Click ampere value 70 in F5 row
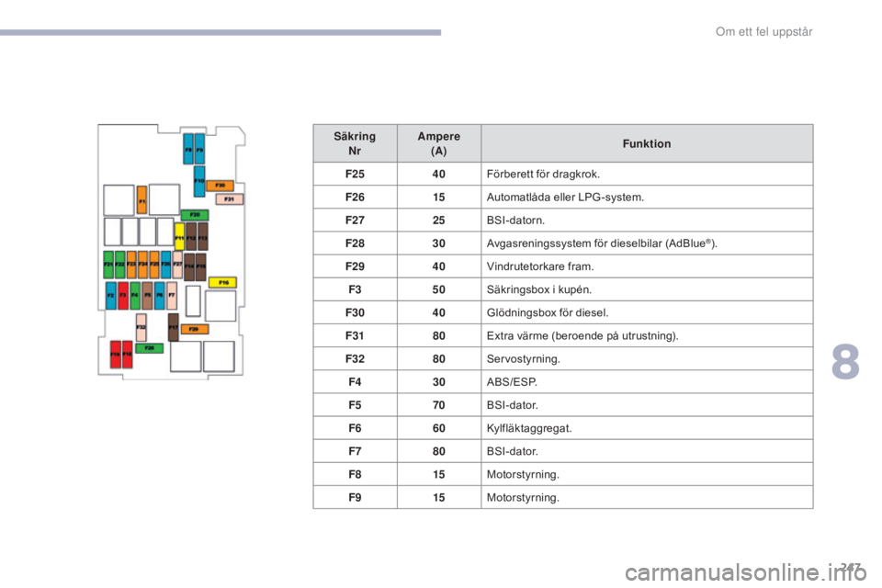This screenshot has height=588, width=882. click(439, 405)
